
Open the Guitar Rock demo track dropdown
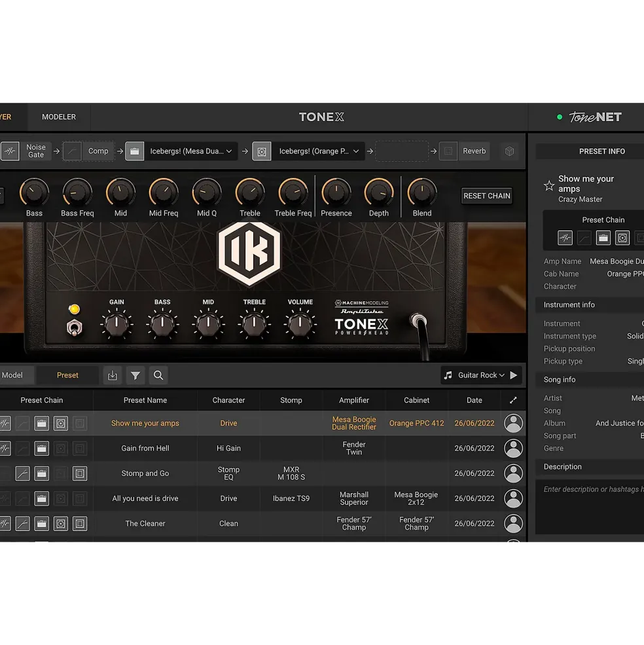pos(481,375)
